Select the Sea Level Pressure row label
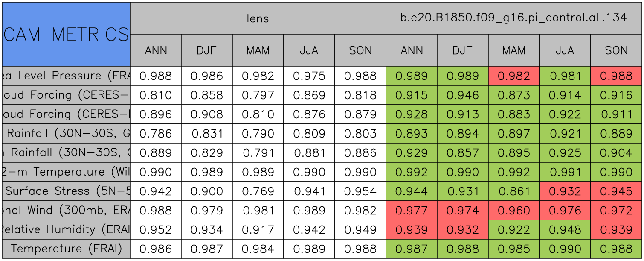Image resolution: width=644 pixels, height=261 pixels. (66, 76)
